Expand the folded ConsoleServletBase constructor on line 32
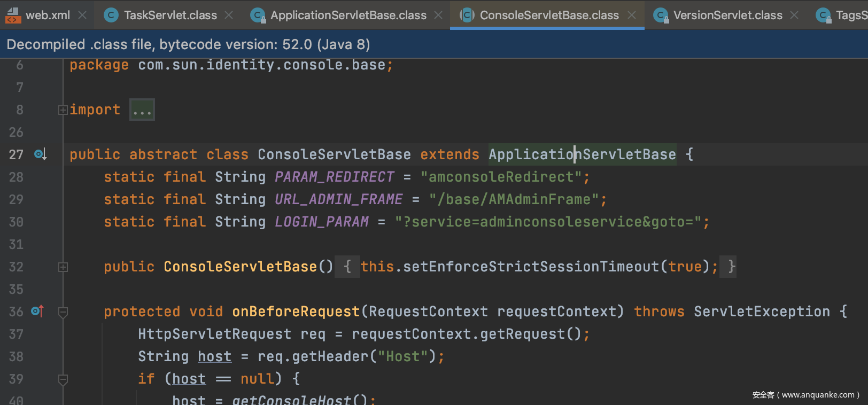 (63, 267)
